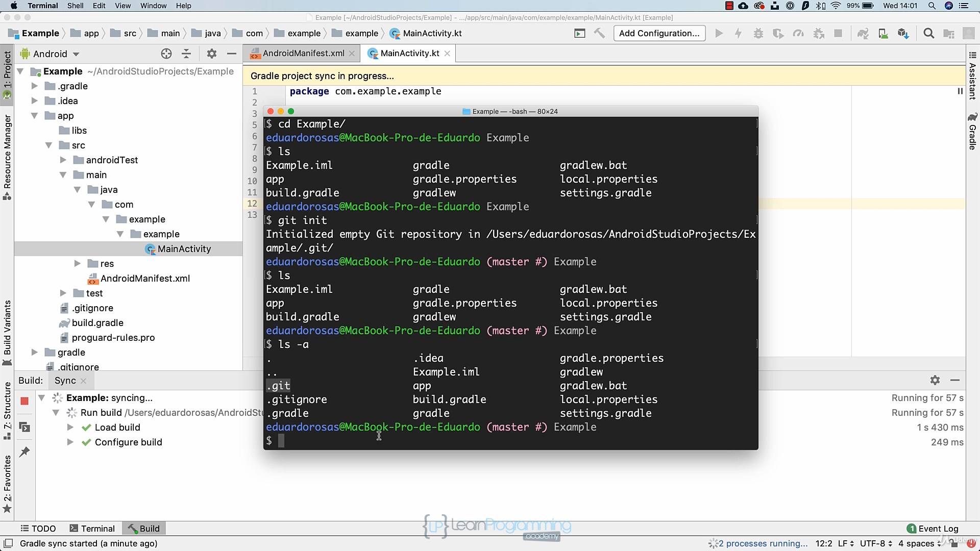The width and height of the screenshot is (980, 551).
Task: Open the AVD Manager icon
Action: coord(883,34)
